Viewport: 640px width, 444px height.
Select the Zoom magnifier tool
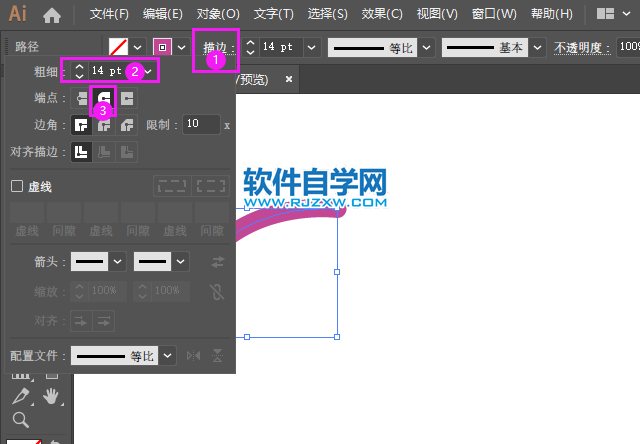(x=20, y=419)
